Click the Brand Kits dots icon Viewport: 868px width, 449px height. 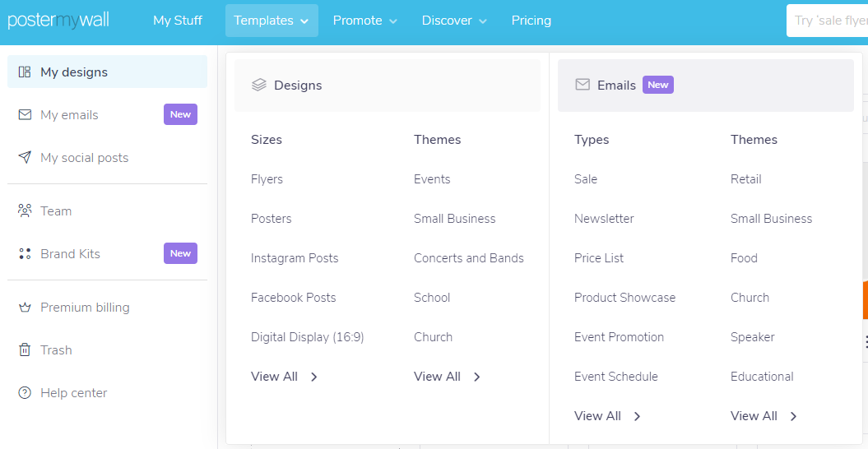25,253
